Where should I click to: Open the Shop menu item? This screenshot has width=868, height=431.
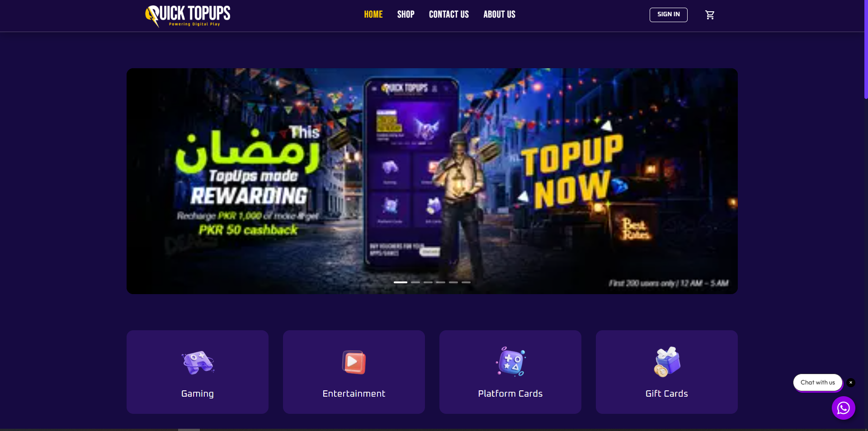coord(406,14)
